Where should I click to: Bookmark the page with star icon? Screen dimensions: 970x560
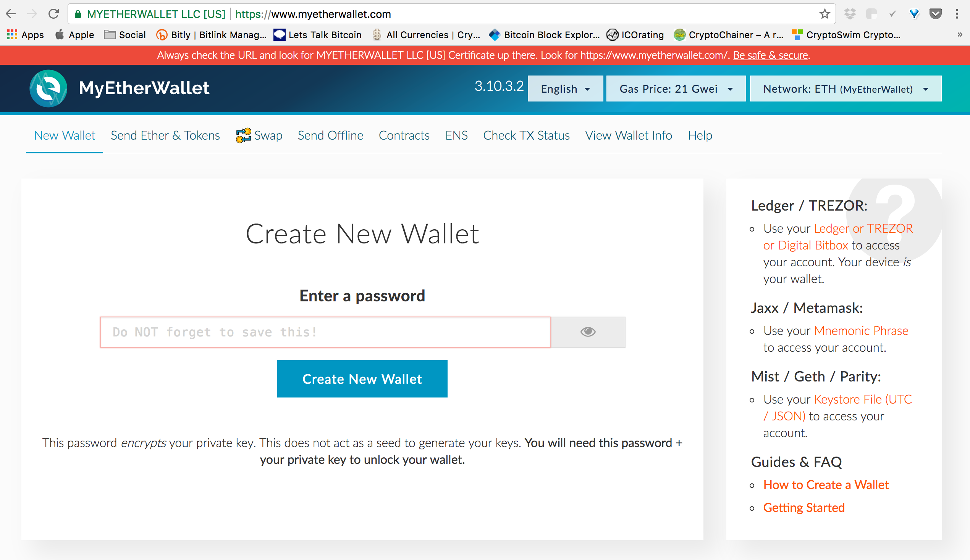coord(824,14)
